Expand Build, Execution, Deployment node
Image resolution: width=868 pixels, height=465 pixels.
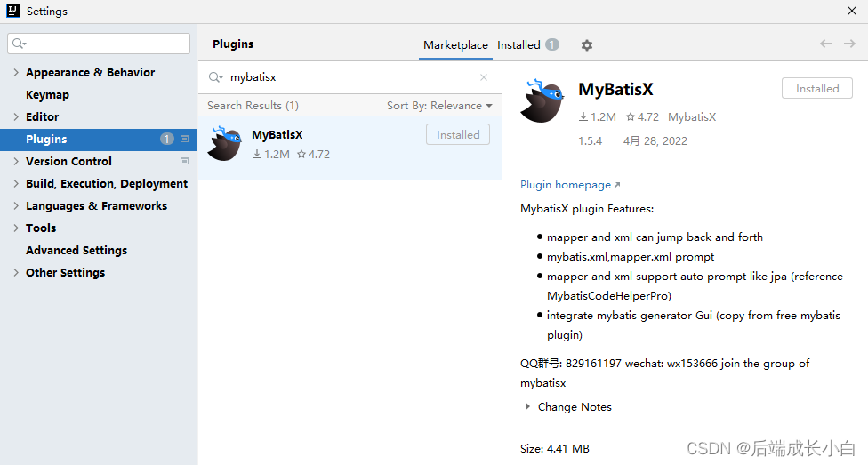point(16,183)
